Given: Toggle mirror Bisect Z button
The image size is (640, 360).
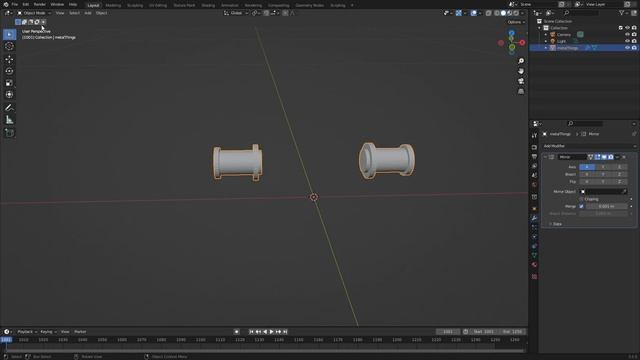Looking at the screenshot, I should [x=619, y=174].
